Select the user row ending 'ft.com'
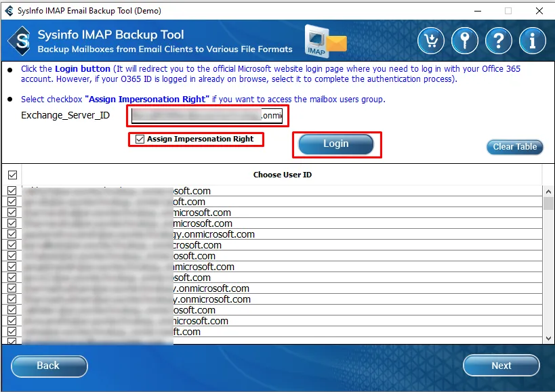 click(x=282, y=332)
